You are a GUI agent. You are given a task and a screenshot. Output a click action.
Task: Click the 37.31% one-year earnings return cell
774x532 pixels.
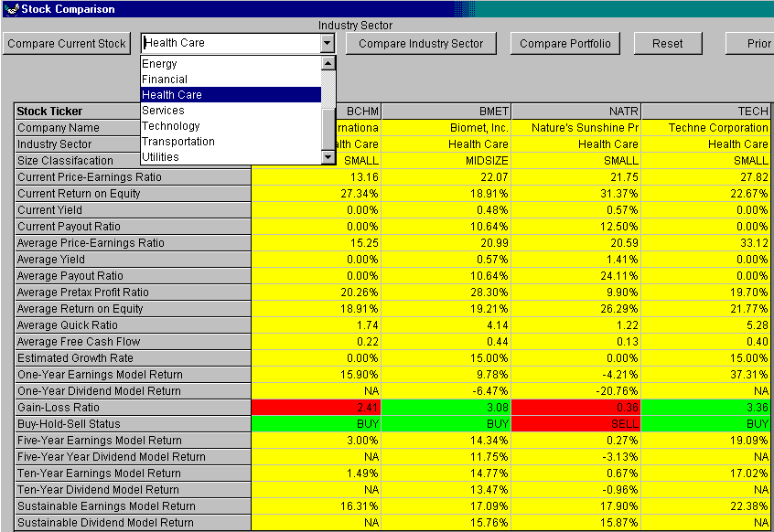pyautogui.click(x=706, y=374)
